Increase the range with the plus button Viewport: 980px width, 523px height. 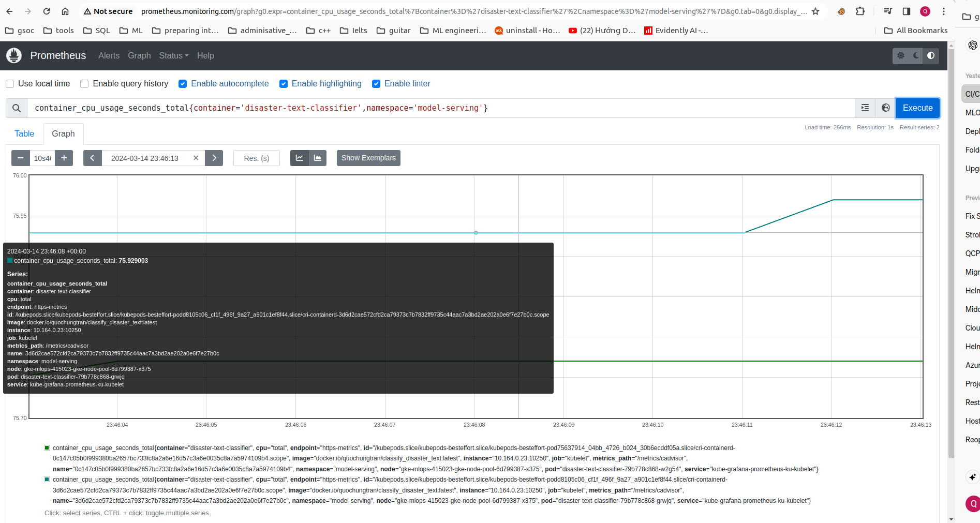[x=64, y=158]
